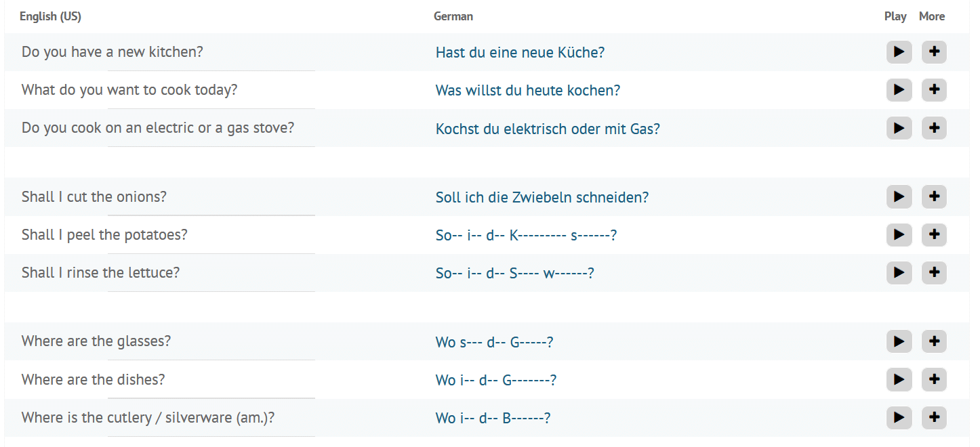Open More options for new kitchen sentence

(934, 52)
